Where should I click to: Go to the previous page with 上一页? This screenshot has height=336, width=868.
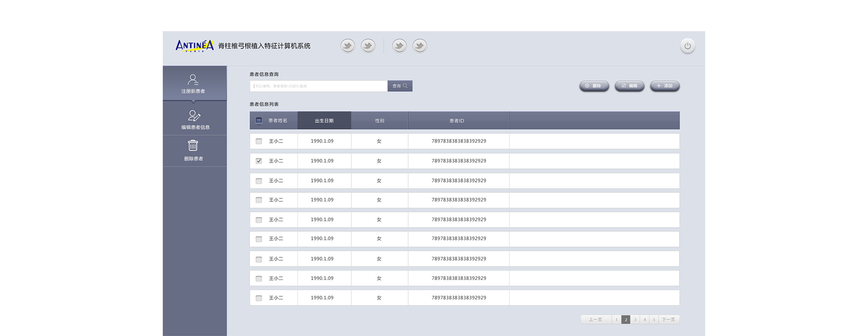tap(595, 319)
